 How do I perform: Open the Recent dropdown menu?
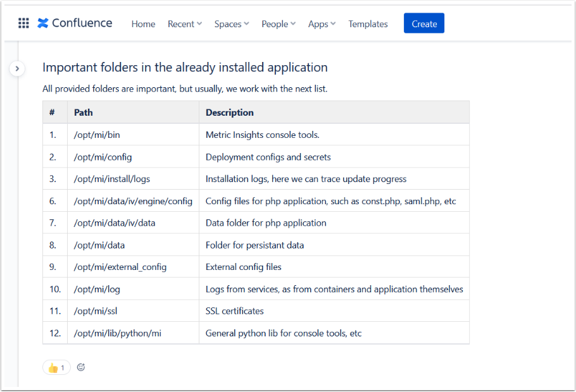coord(184,24)
